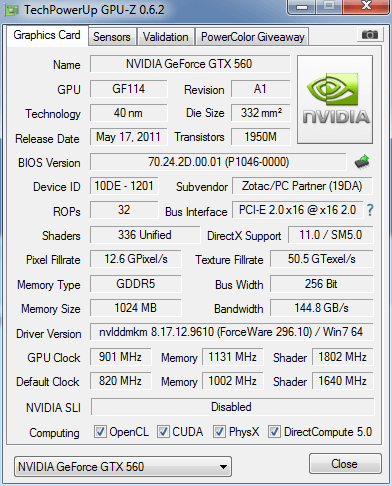Toggle the OpenCL checkbox
Screen dimensions: 392x486
[x=100, y=431]
